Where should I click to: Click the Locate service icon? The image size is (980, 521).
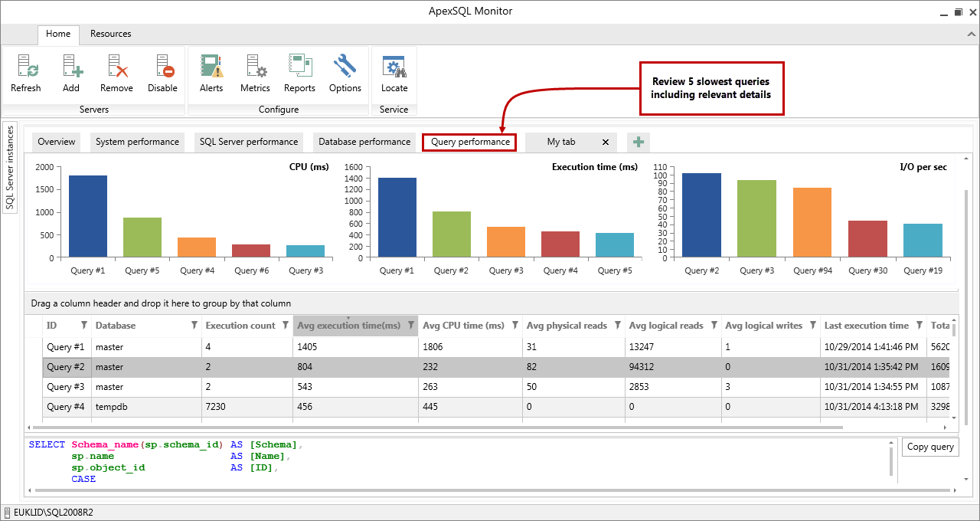coord(394,67)
